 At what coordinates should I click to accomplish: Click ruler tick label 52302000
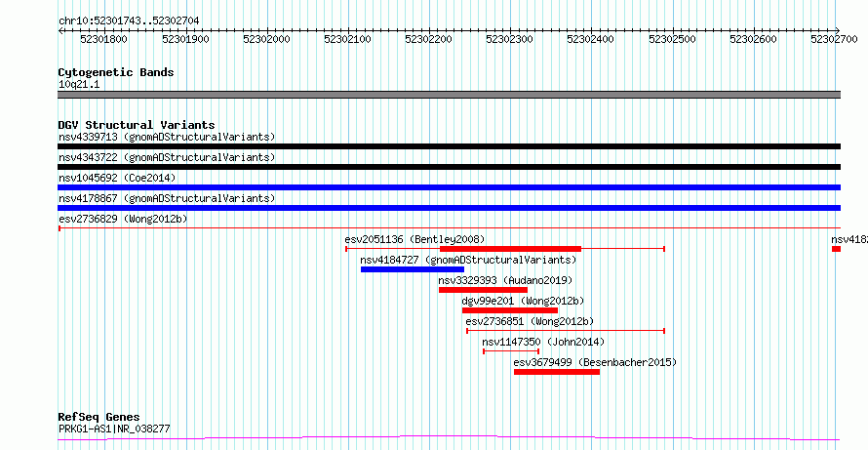tap(267, 39)
